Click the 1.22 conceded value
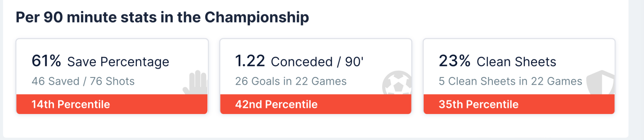The width and height of the screenshot is (644, 140). point(250,61)
